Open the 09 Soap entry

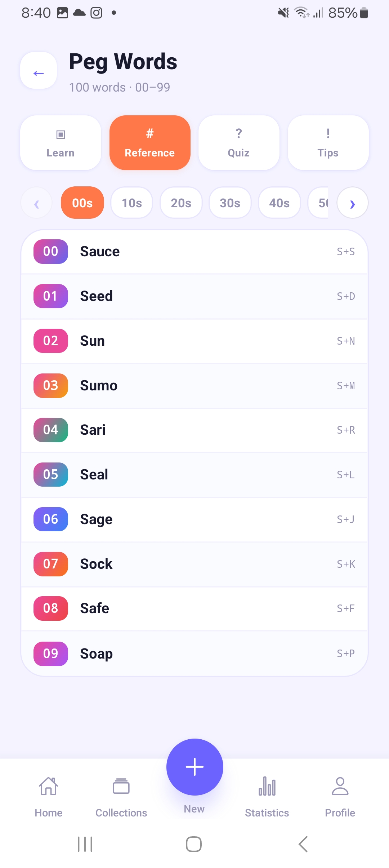pos(194,654)
